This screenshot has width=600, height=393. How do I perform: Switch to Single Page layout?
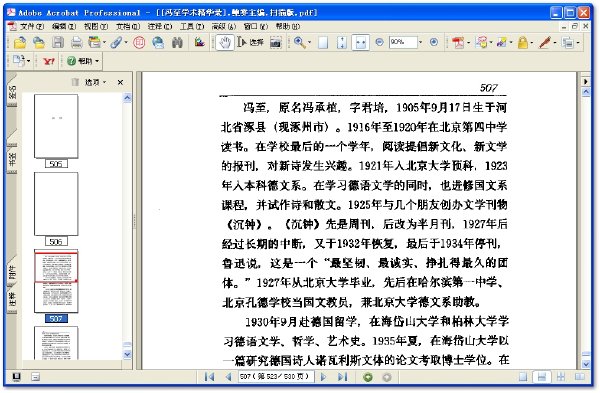[x=523, y=377]
